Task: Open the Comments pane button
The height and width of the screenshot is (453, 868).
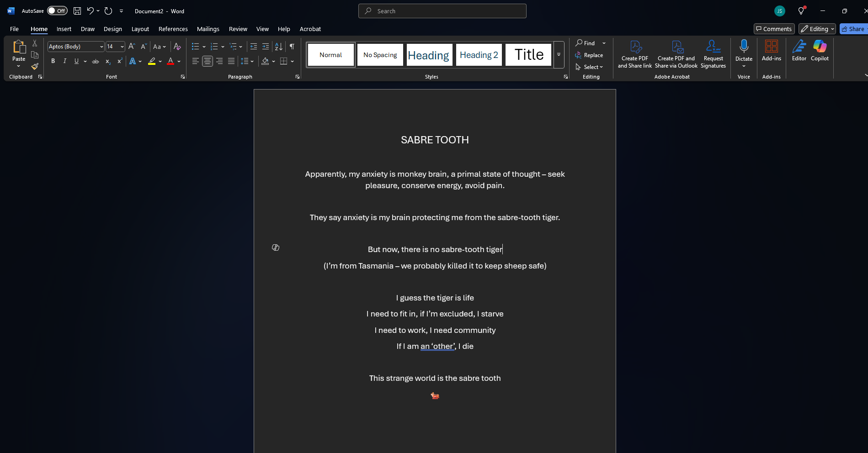Action: 774,29
